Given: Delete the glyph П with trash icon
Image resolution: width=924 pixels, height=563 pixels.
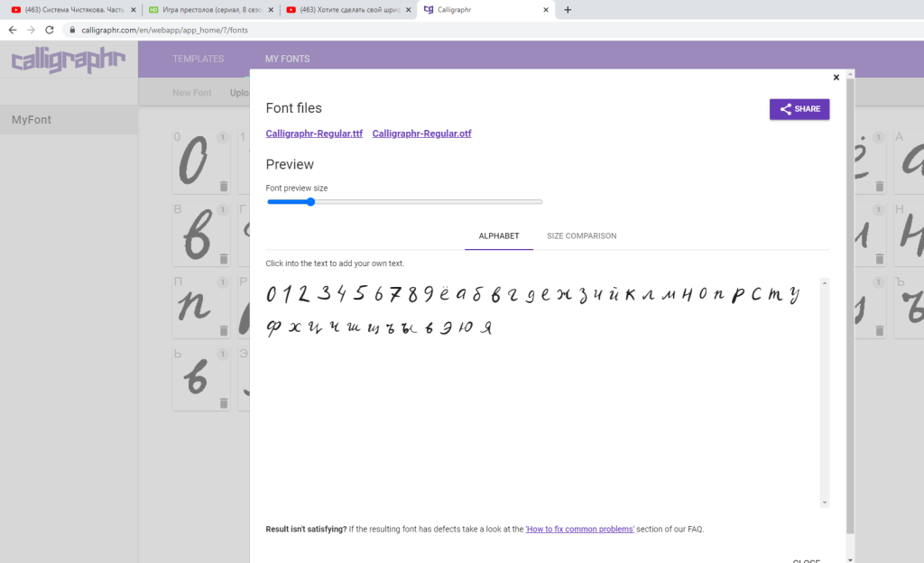Looking at the screenshot, I should pos(224,330).
